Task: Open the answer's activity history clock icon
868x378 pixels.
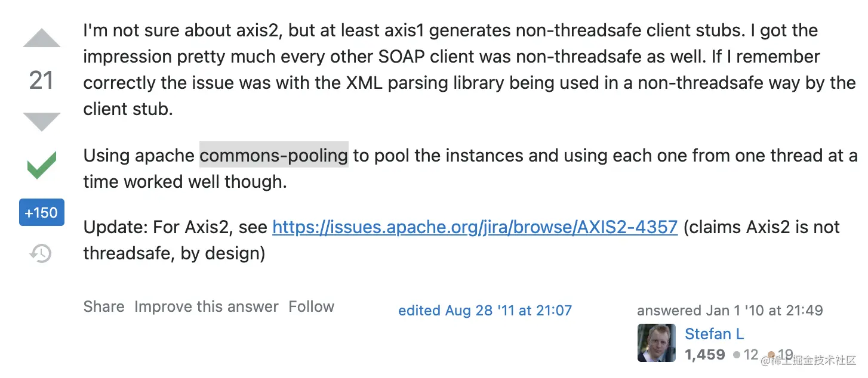Action: click(x=41, y=253)
